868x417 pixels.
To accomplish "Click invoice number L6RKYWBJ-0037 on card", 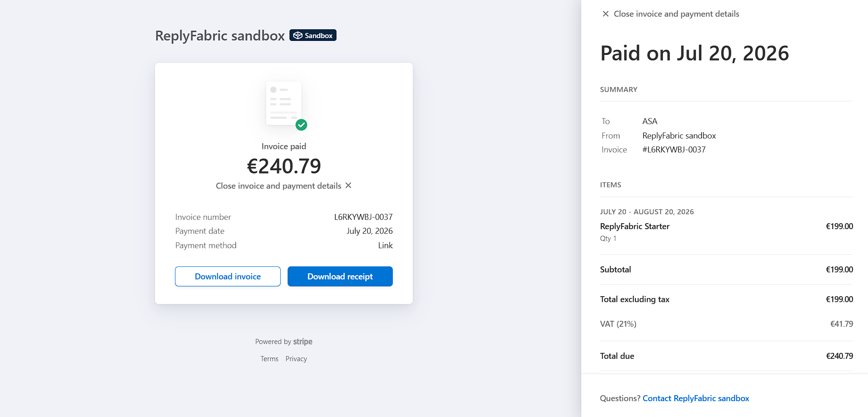I will 363,217.
